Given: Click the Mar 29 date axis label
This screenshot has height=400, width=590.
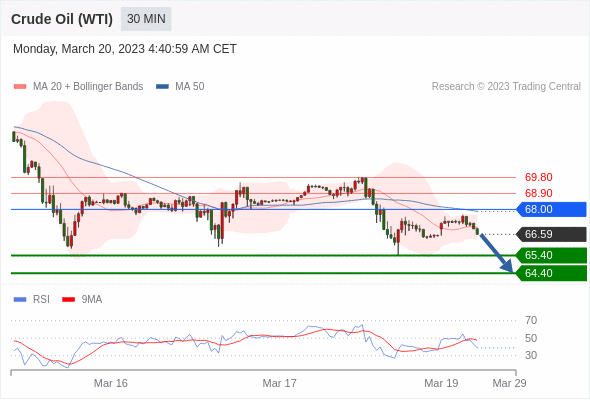Looking at the screenshot, I should (x=509, y=383).
